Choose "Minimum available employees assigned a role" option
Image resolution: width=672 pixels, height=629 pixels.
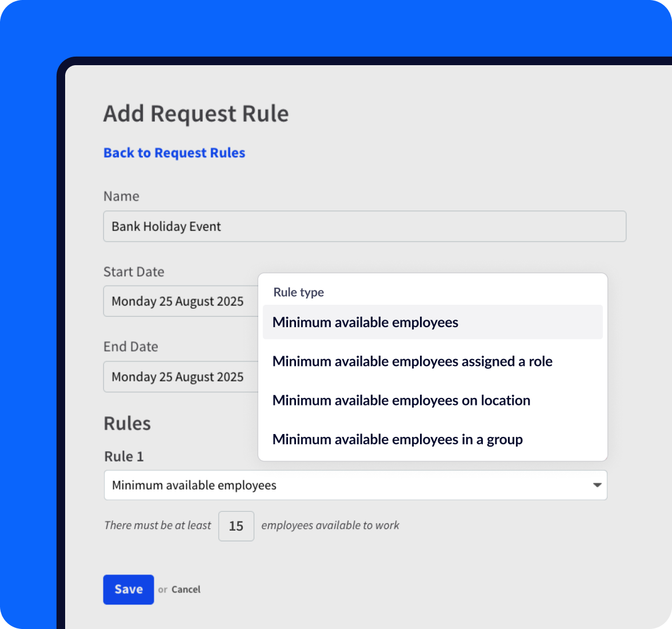413,361
